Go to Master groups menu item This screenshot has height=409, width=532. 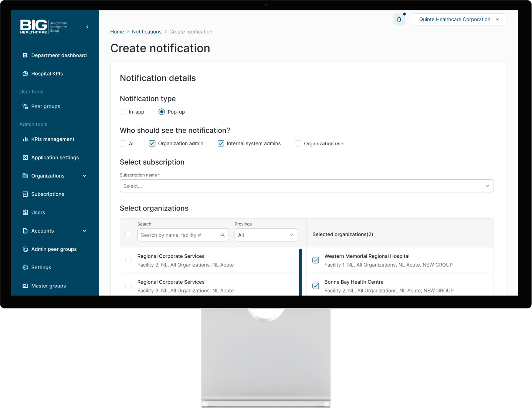[48, 286]
